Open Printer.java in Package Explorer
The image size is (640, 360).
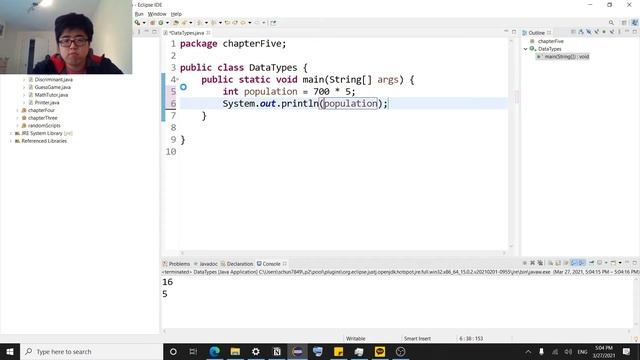coord(47,103)
